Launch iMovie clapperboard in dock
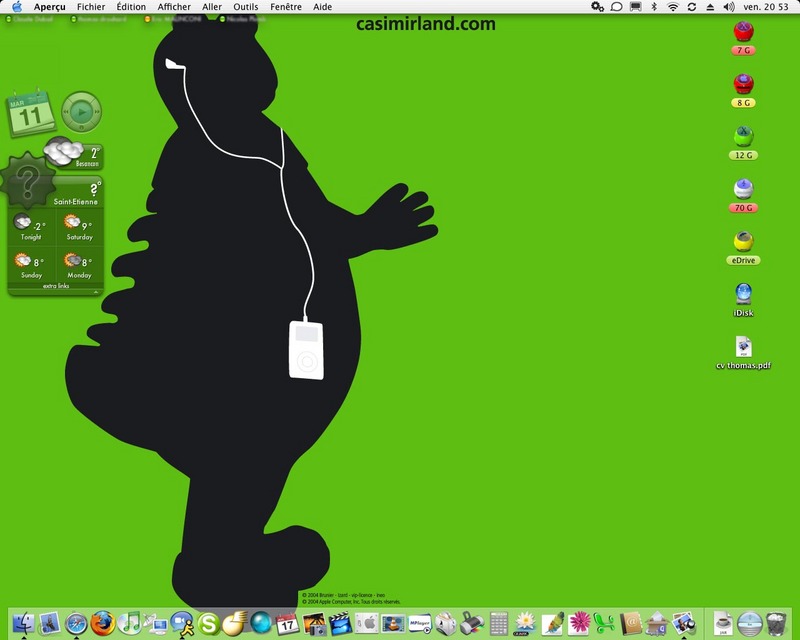800x640 pixels. [340, 624]
